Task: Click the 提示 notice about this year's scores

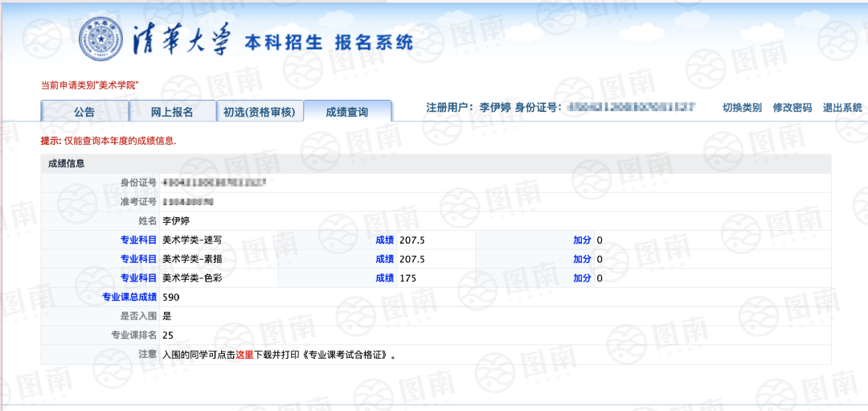Action: 108,141
